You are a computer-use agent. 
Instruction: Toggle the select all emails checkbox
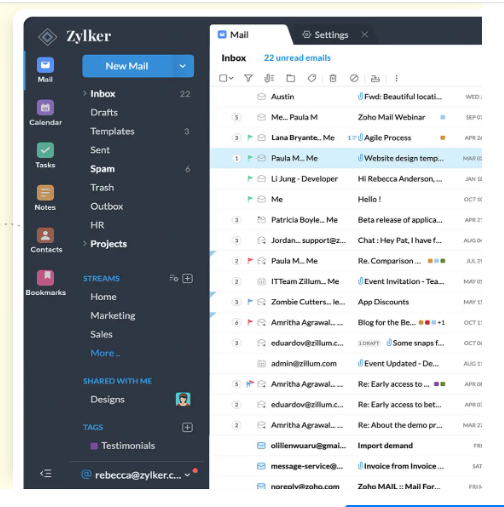click(223, 78)
